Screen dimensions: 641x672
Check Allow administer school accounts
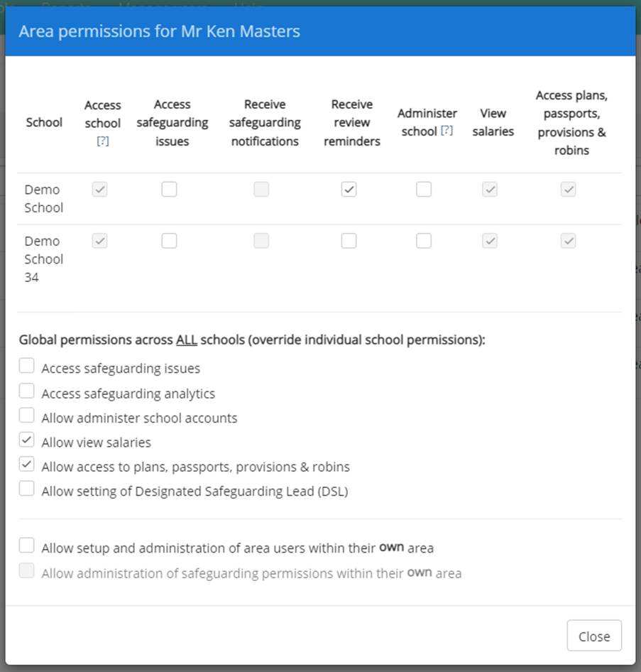[x=26, y=415]
